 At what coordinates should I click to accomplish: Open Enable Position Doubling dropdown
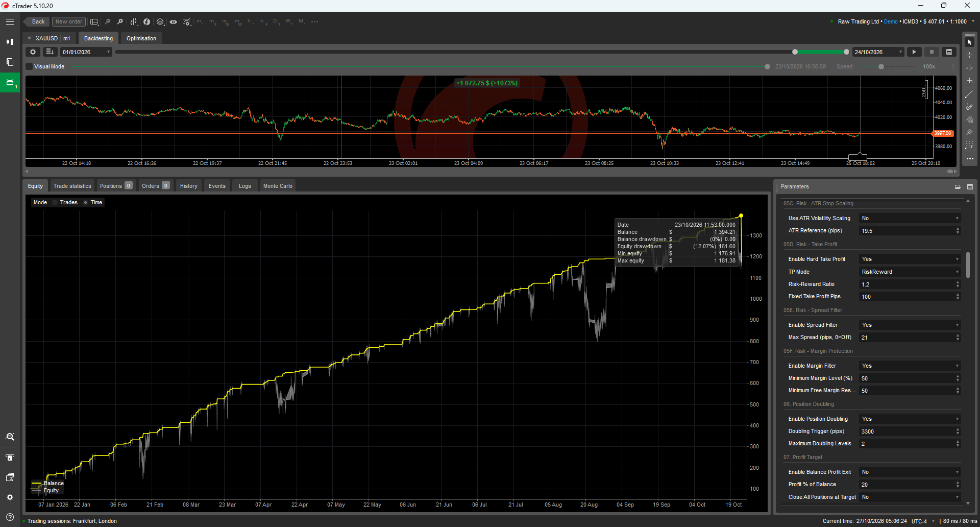(910, 419)
